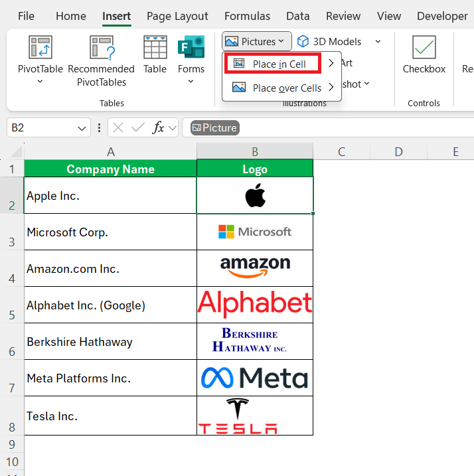Screen dimensions: 474x476
Task: Go to the Review tab
Action: click(343, 16)
